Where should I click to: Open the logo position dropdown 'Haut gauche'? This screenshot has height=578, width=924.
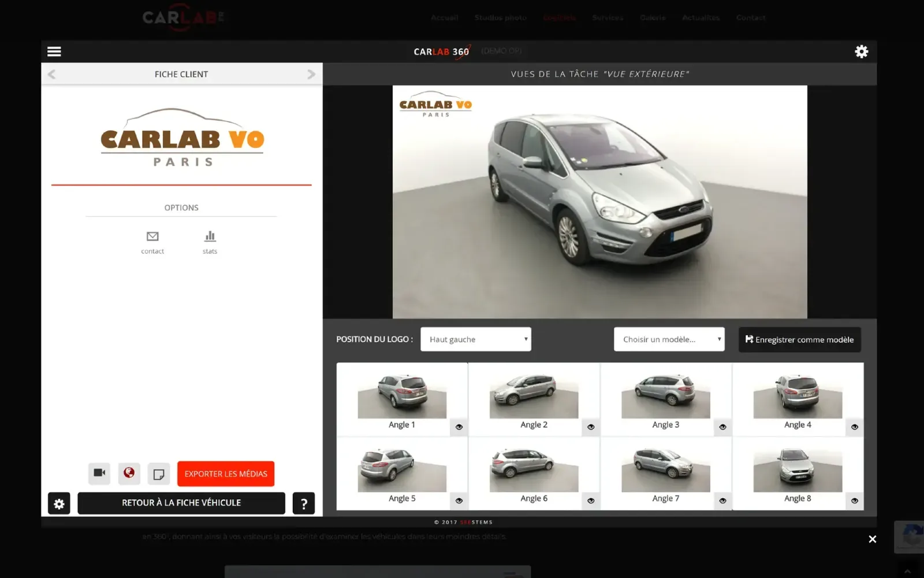coord(476,339)
